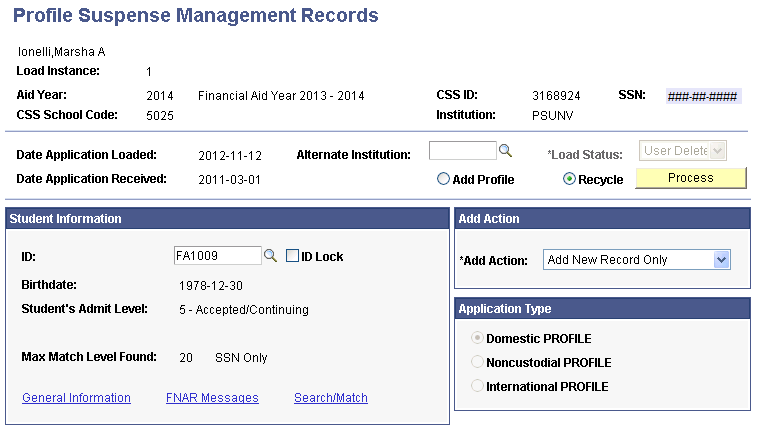Open the General Information link
This screenshot has width=758, height=430.
tap(76, 398)
